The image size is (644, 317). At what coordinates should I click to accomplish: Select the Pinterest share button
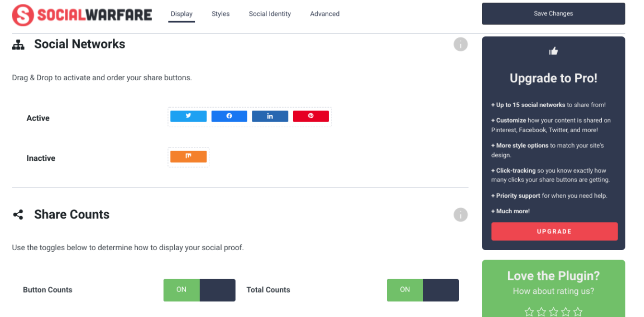click(x=310, y=116)
